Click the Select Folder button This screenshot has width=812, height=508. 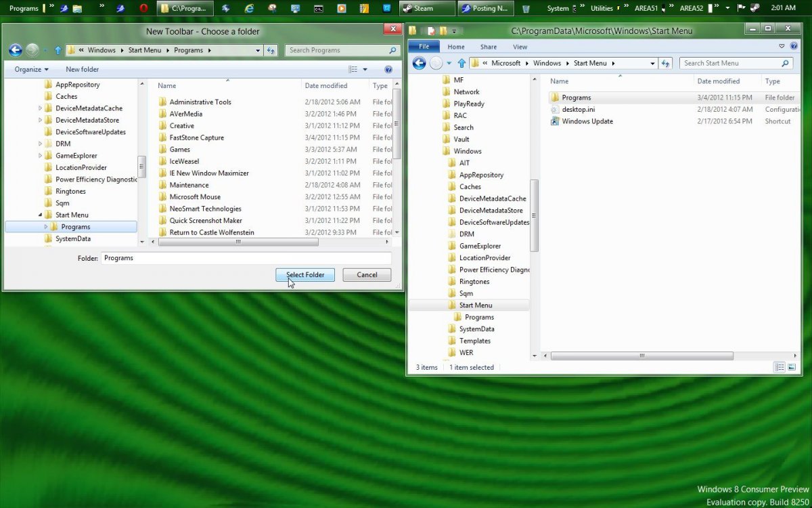tap(305, 275)
